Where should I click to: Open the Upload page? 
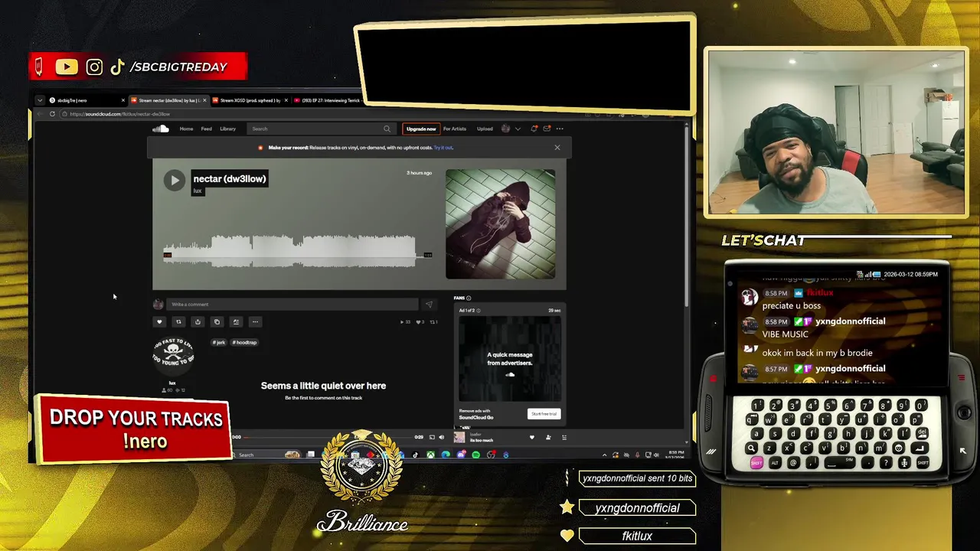485,129
